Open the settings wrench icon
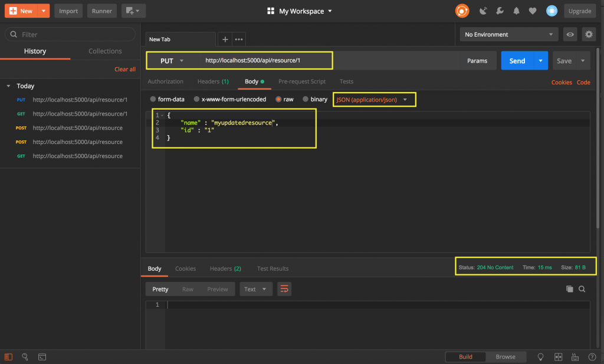 [500, 11]
